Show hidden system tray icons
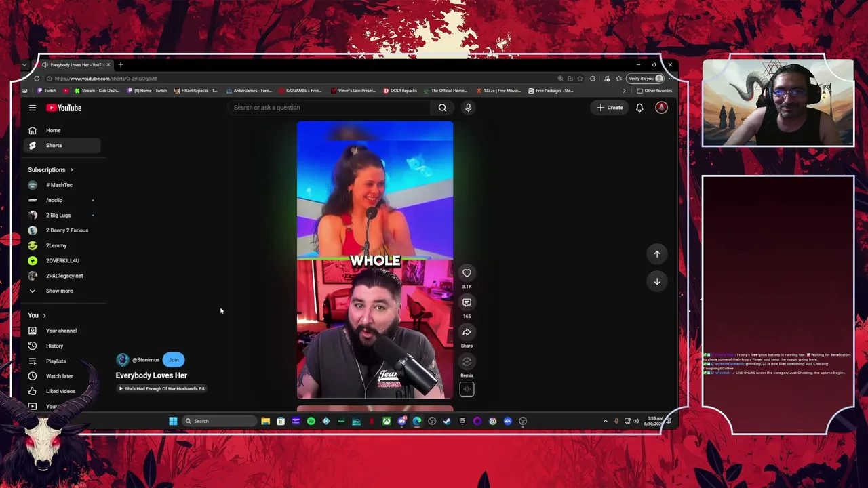 coord(605,421)
